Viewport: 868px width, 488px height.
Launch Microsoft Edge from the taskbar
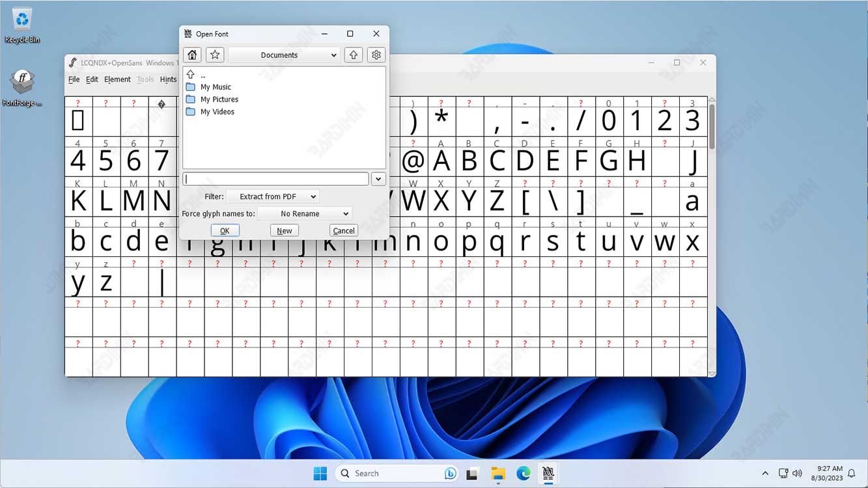click(x=524, y=473)
